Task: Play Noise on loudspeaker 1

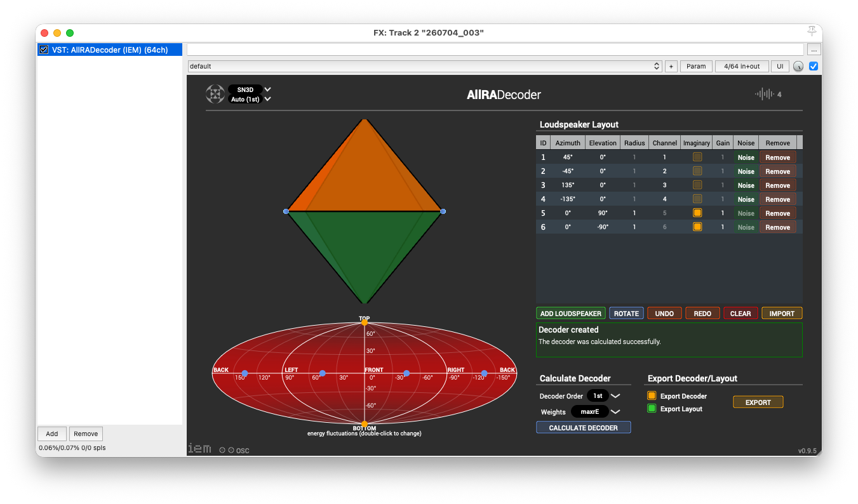Action: tap(746, 157)
